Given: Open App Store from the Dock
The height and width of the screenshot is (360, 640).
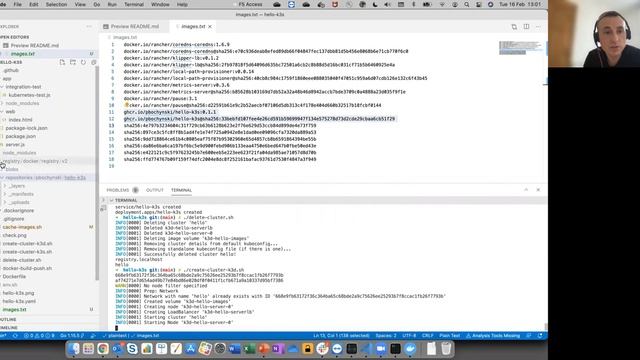Looking at the screenshot, I should coord(191,349).
